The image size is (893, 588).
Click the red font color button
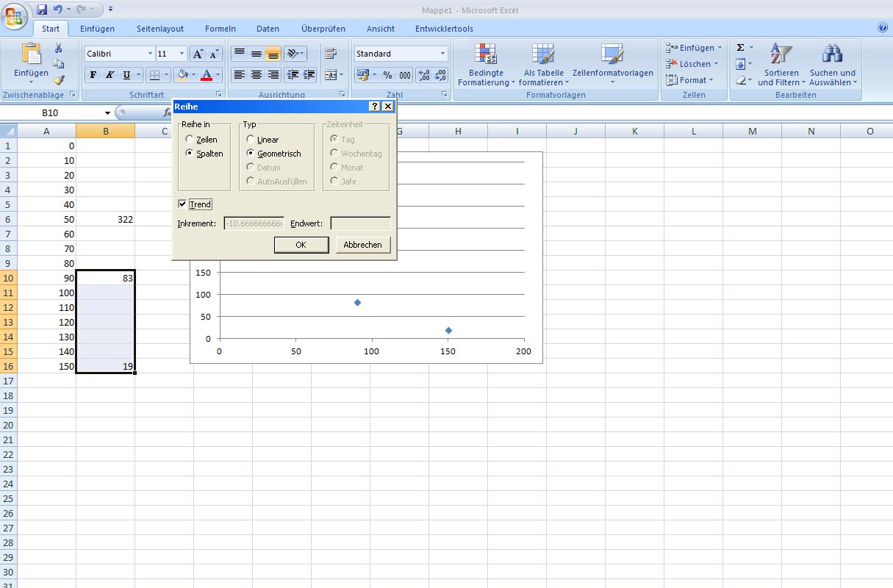point(207,75)
